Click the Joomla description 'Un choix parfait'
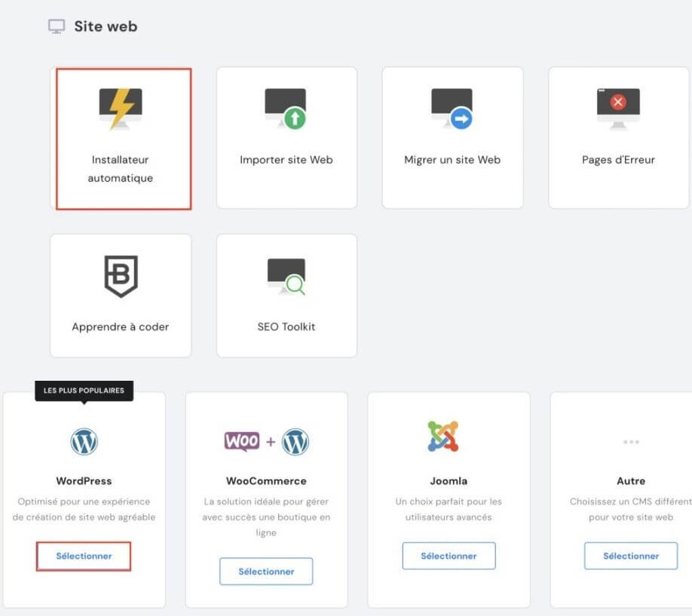 tap(449, 509)
